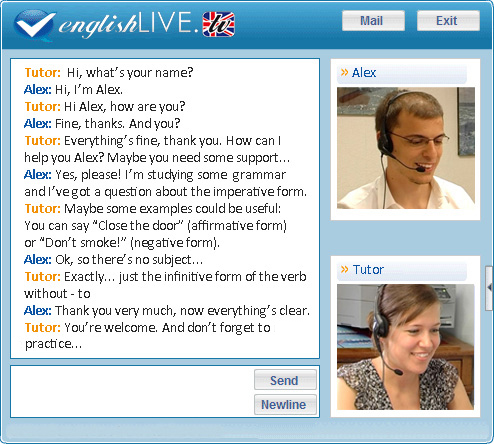The height and width of the screenshot is (444, 494).
Task: Select the Tutor's webcam video
Action: coord(406,347)
